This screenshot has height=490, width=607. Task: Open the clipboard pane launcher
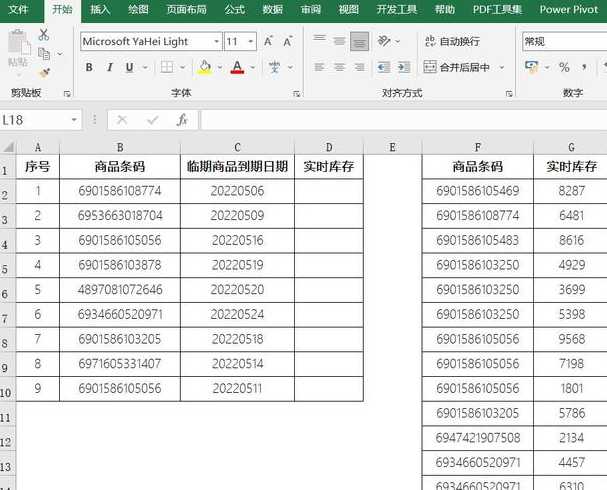coord(67,94)
